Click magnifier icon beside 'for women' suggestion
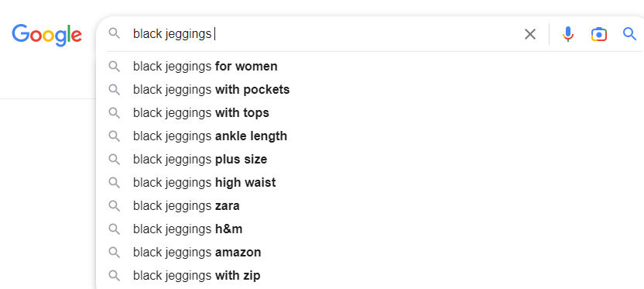 click(x=115, y=66)
